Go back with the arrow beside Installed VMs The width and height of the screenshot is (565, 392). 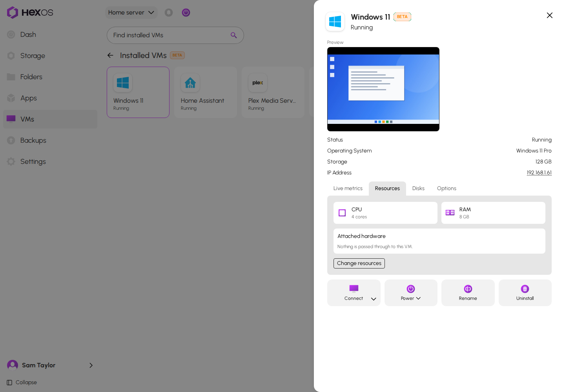110,55
